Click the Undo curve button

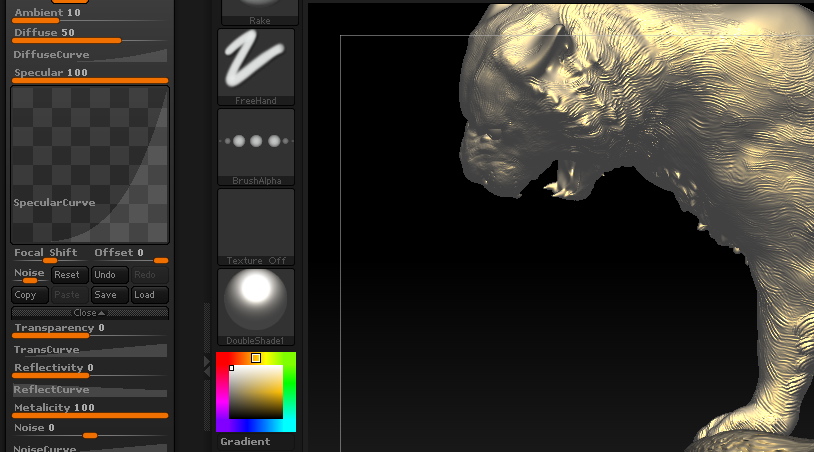[110, 275]
